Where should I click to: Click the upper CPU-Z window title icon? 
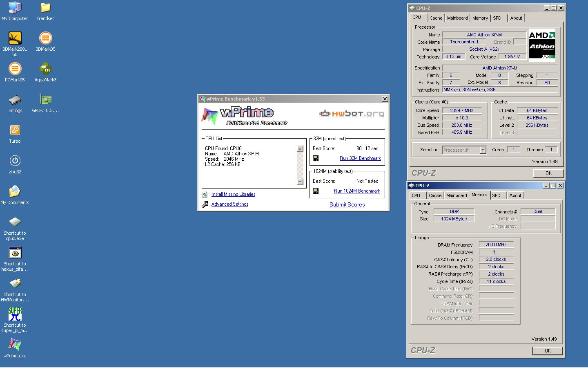tap(412, 8)
